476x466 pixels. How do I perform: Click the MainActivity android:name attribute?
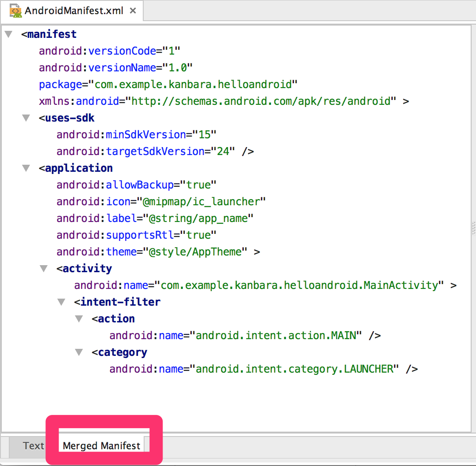265,285
